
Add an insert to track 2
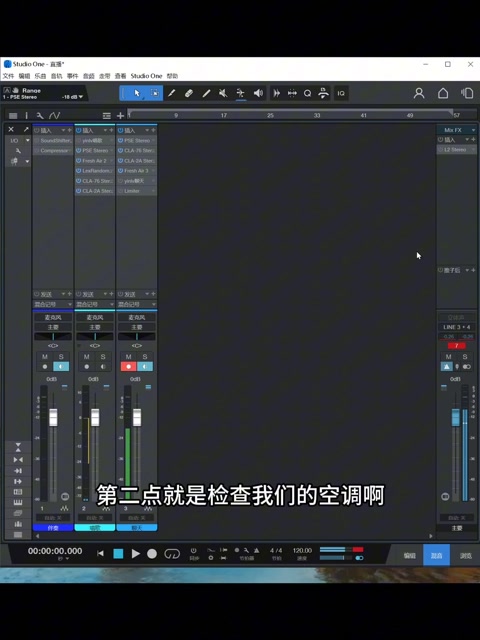111,130
